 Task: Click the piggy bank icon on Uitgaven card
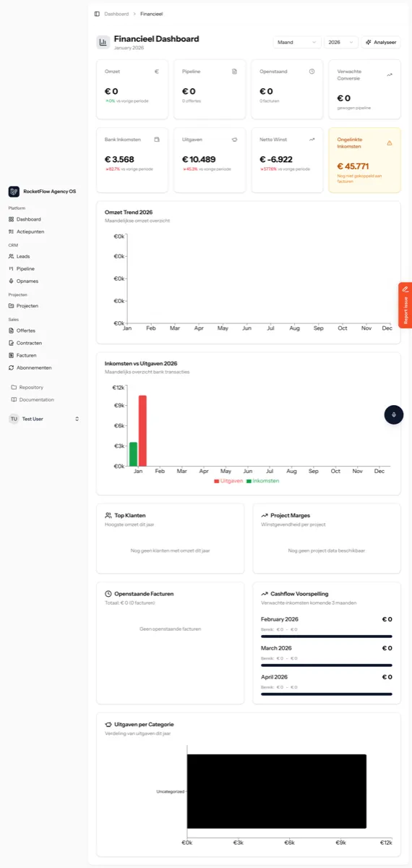click(234, 139)
